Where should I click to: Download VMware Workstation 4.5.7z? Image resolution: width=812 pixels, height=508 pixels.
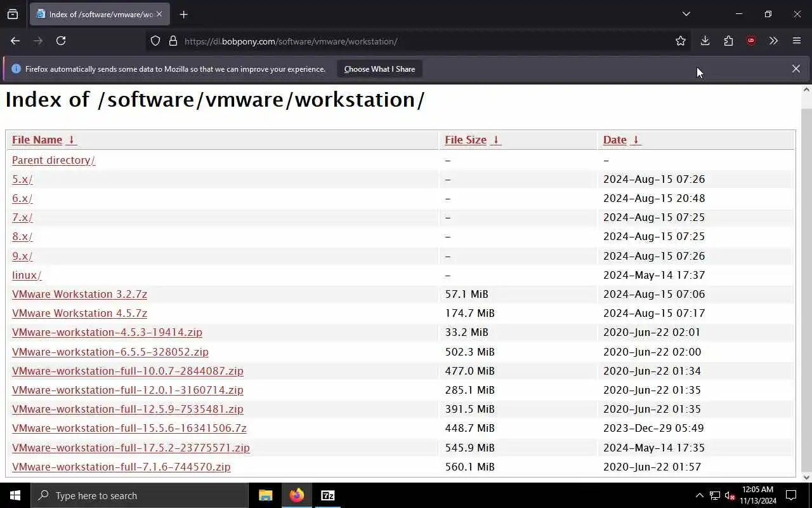[x=79, y=313]
